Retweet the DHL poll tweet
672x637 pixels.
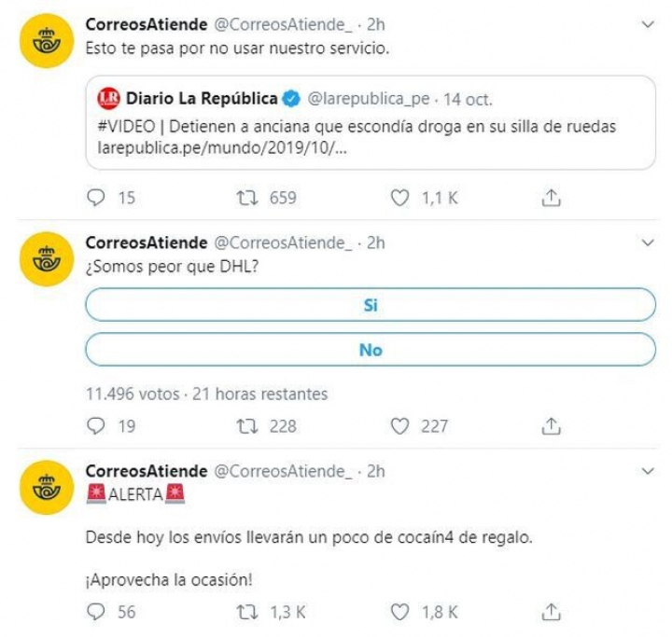(247, 426)
